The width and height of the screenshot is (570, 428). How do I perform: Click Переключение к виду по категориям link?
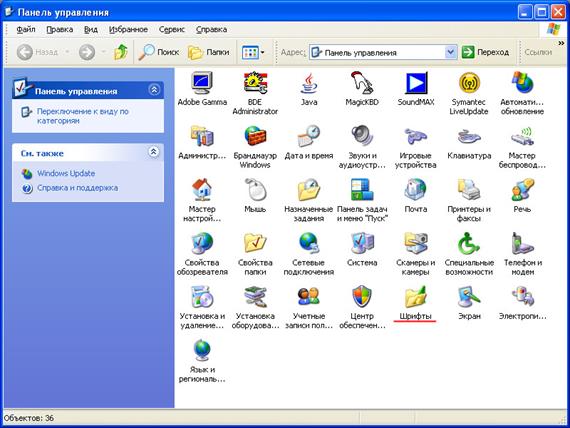83,116
